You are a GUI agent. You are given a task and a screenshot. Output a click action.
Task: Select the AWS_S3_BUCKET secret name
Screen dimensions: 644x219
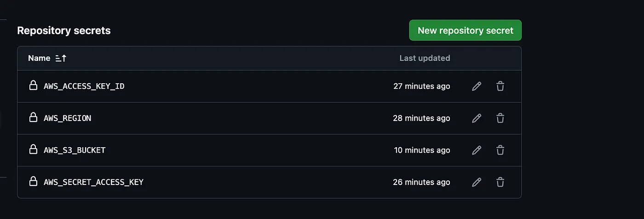pyautogui.click(x=75, y=150)
